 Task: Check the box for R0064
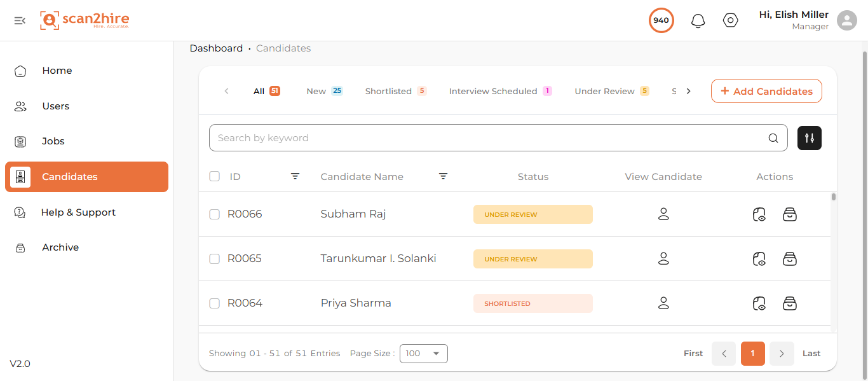(215, 303)
